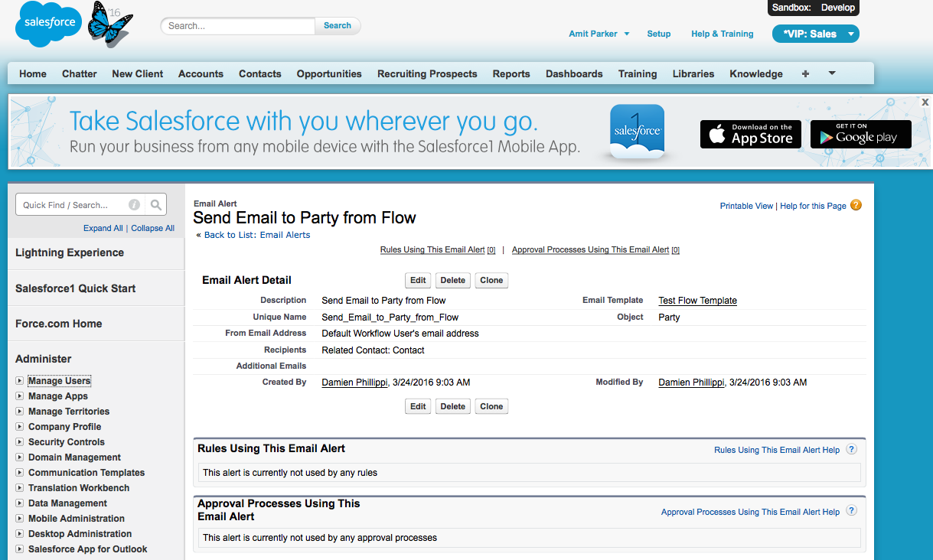Open the Libraries tab
This screenshot has width=933, height=560.
point(693,74)
